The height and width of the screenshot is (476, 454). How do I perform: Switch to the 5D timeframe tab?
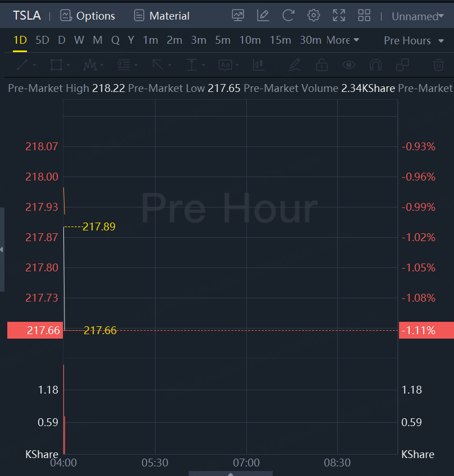(42, 40)
